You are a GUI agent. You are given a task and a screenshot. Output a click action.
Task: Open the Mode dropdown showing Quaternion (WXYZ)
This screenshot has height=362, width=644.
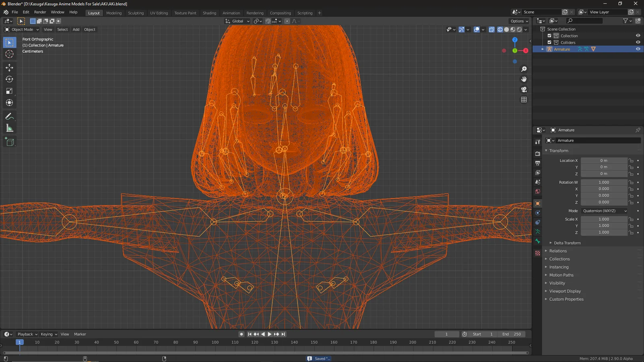click(x=604, y=211)
